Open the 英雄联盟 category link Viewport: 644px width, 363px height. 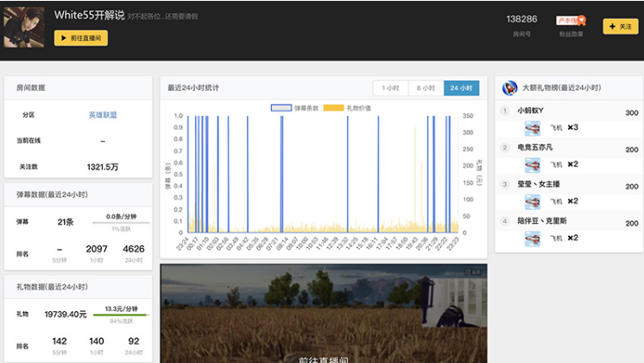tap(103, 115)
